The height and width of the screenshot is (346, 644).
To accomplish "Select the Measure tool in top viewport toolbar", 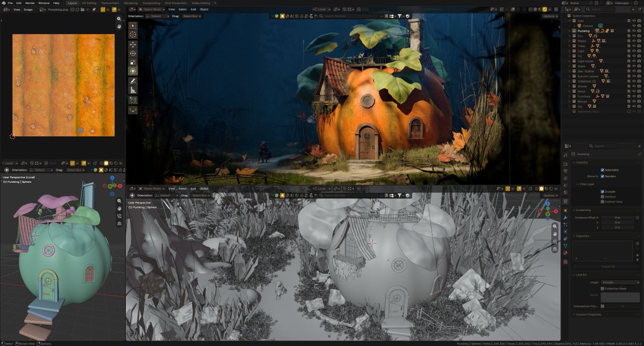I will click(x=133, y=90).
